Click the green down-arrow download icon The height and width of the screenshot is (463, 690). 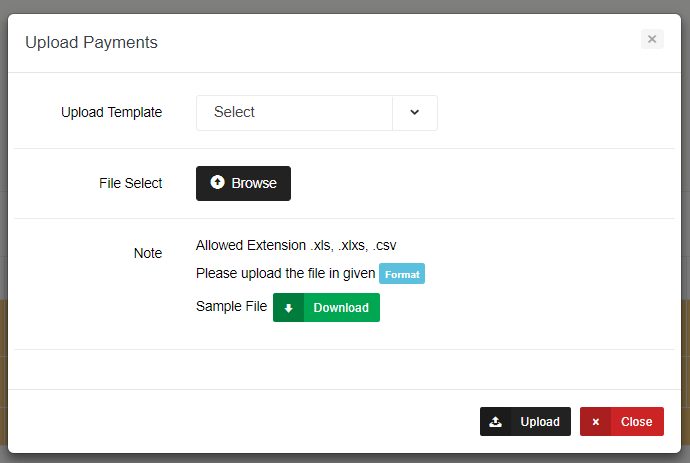pos(288,308)
